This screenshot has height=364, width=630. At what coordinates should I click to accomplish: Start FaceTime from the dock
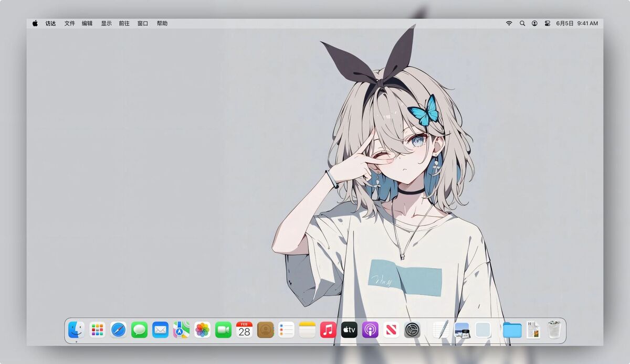point(223,330)
